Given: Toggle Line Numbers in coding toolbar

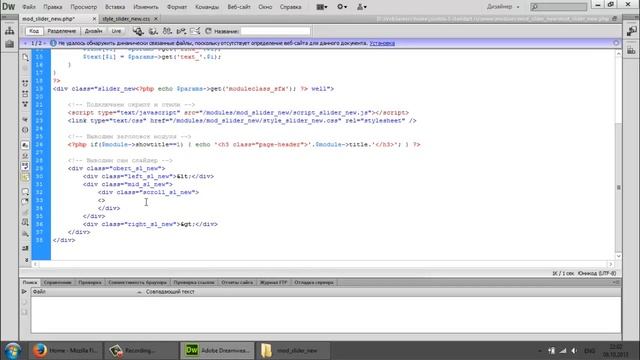Looking at the screenshot, I should (25, 145).
